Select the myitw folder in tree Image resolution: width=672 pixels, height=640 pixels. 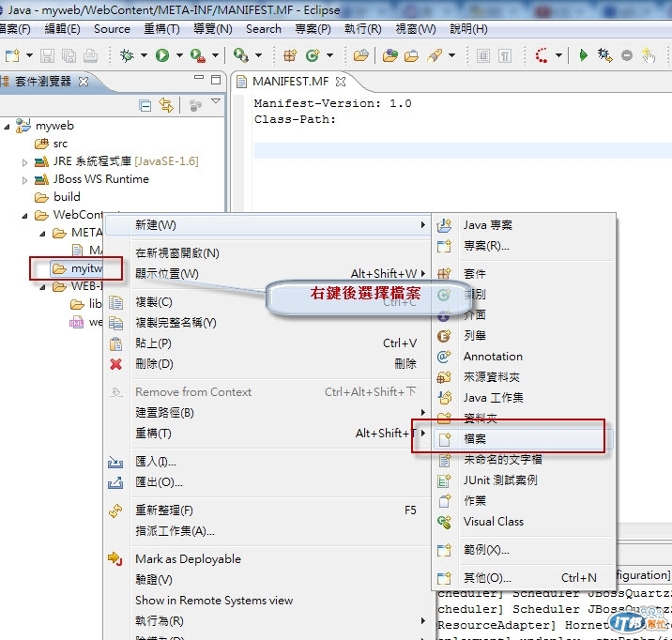click(77, 268)
